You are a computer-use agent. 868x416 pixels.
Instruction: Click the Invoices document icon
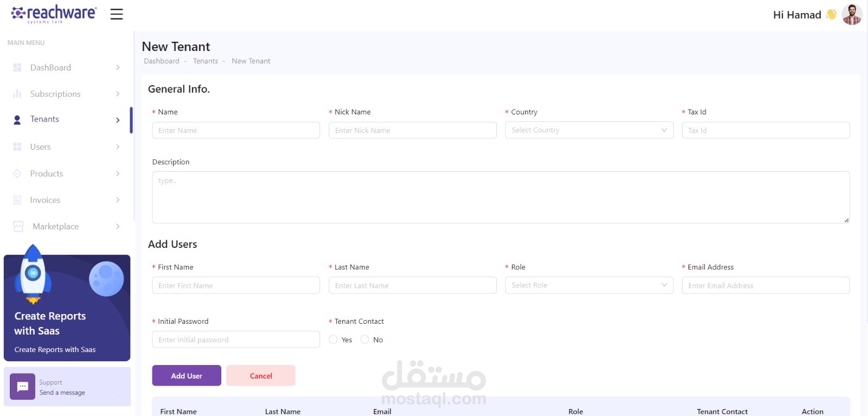coord(17,200)
